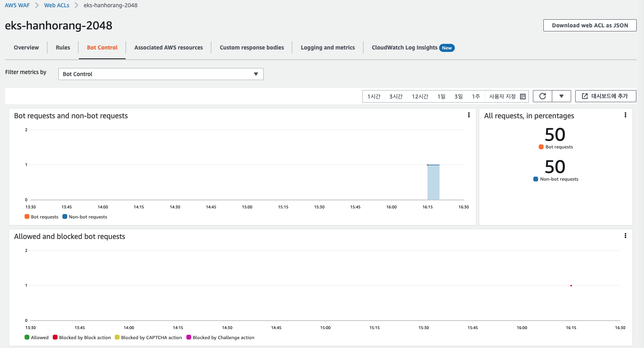The height and width of the screenshot is (348, 644).
Task: Go to AWS WAF breadcrumb link
Action: coord(17,5)
